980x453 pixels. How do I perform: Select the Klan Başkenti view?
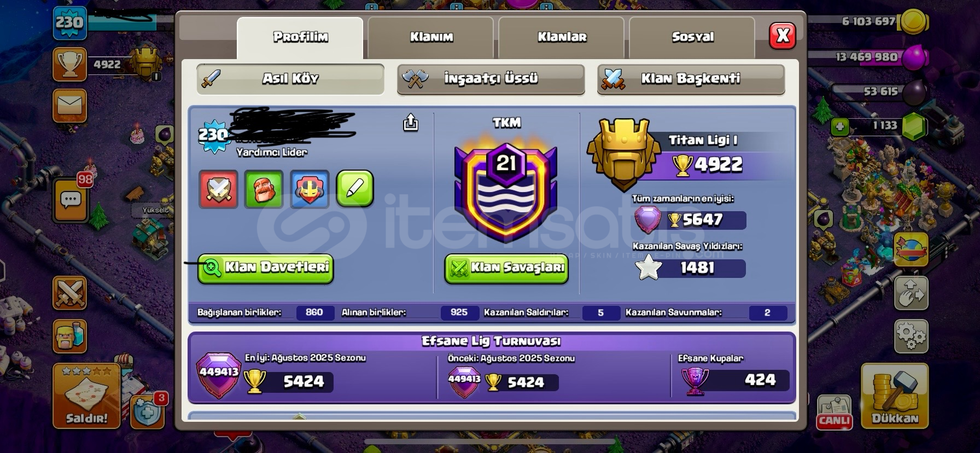pyautogui.click(x=691, y=79)
